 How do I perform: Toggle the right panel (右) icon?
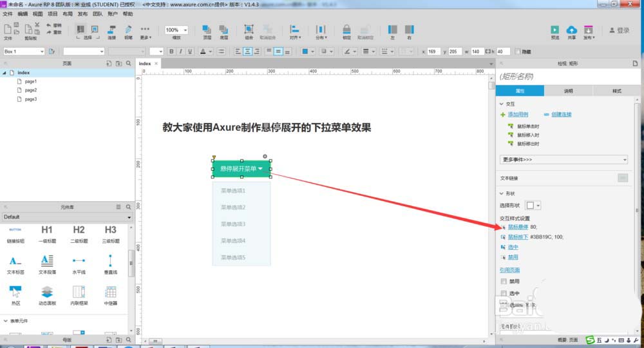click(409, 30)
